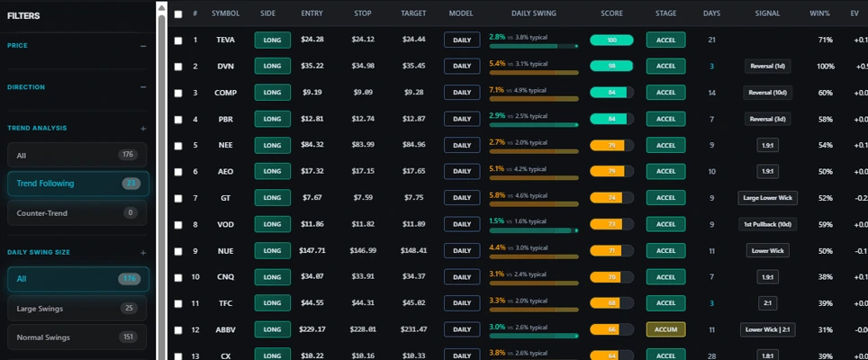Click the CX symbol cell
868x360 pixels.
(x=225, y=356)
